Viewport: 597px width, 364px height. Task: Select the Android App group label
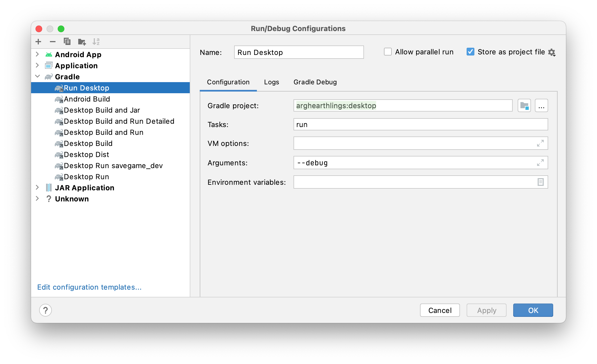(x=78, y=54)
